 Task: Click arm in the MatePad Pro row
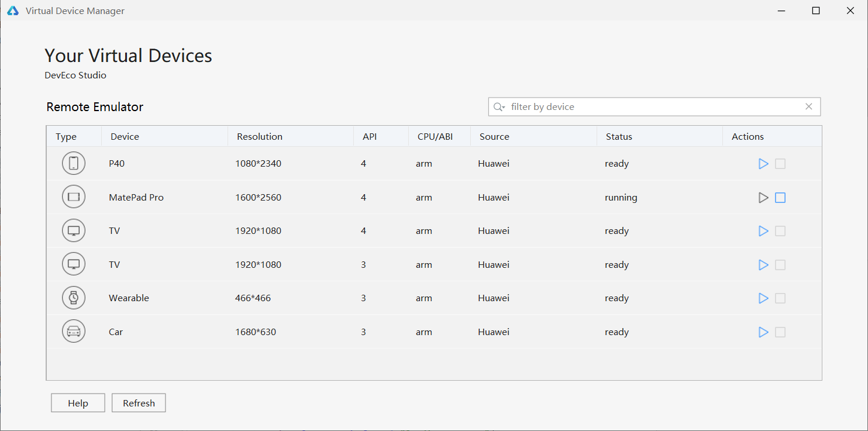tap(424, 198)
